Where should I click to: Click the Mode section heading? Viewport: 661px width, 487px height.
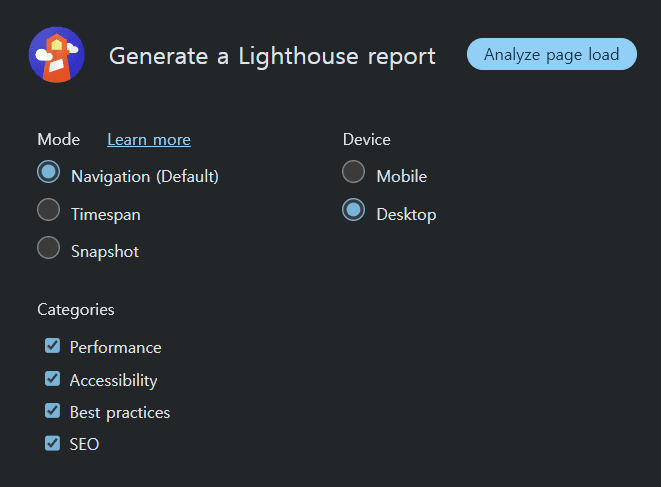(58, 140)
